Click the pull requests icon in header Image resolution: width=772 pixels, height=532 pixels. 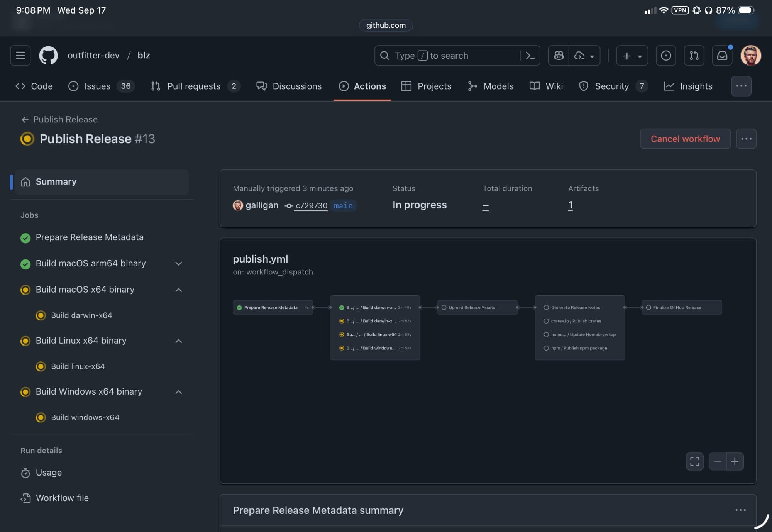click(694, 55)
